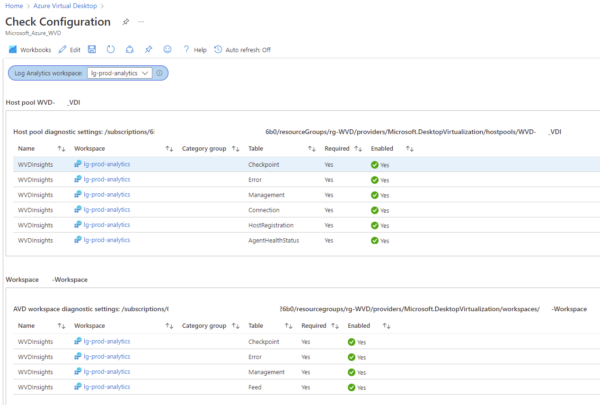Open the Log Analytics workspace dropdown
This screenshot has height=405, width=600.
coord(119,73)
